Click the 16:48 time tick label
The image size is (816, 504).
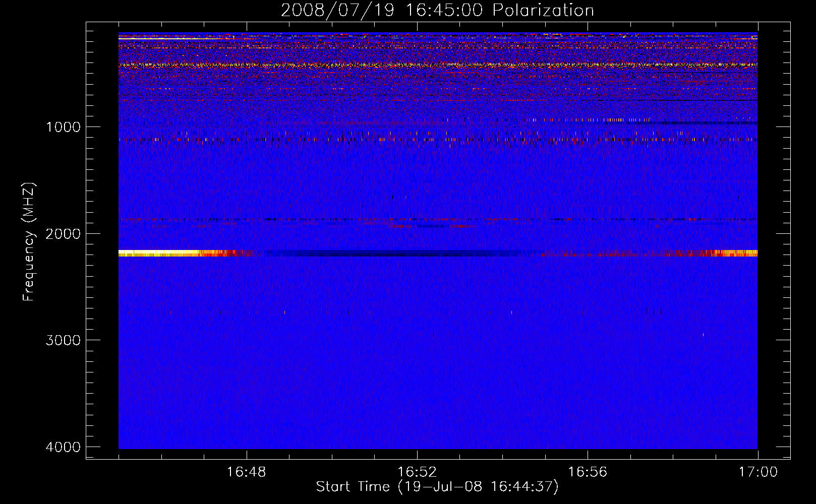[x=247, y=472]
